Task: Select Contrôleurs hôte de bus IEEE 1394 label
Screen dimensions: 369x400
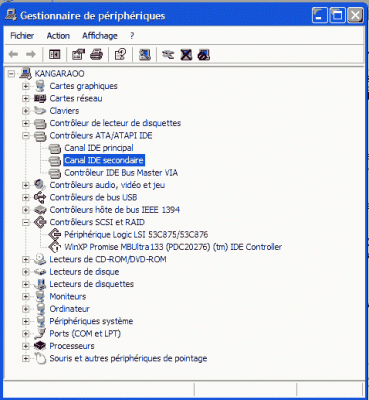Action: point(114,210)
